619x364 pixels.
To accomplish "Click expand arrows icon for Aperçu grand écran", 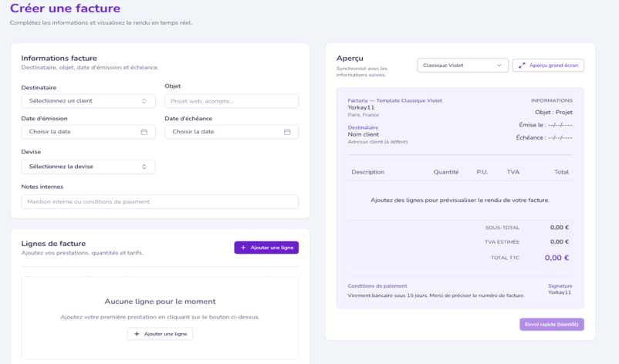I will [x=523, y=66].
